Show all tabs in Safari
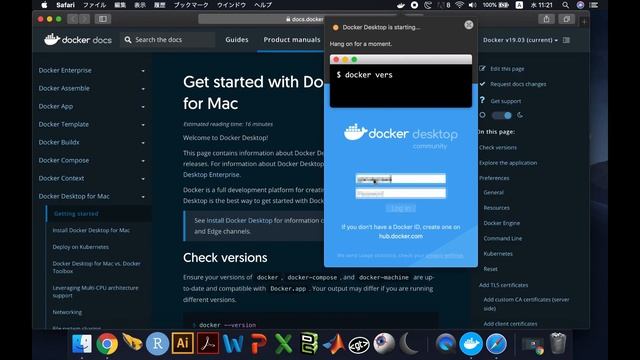Image resolution: width=640 pixels, height=360 pixels. click(567, 19)
